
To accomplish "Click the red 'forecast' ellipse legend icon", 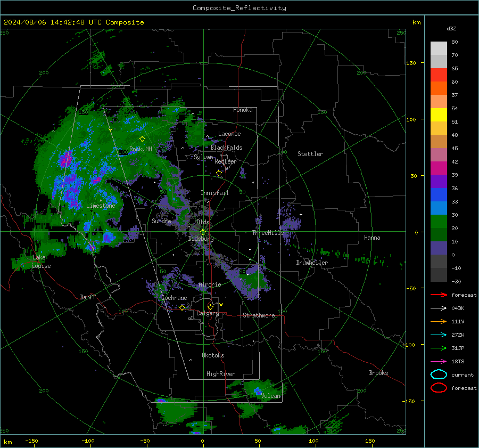I will pos(439,388).
